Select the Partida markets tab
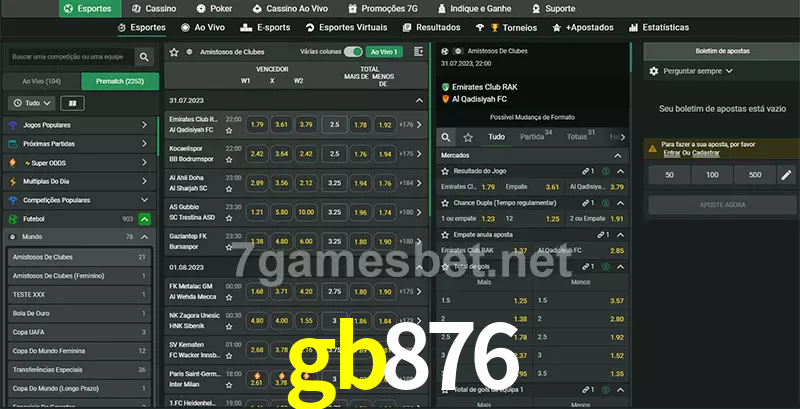This screenshot has width=800, height=409. tap(536, 137)
